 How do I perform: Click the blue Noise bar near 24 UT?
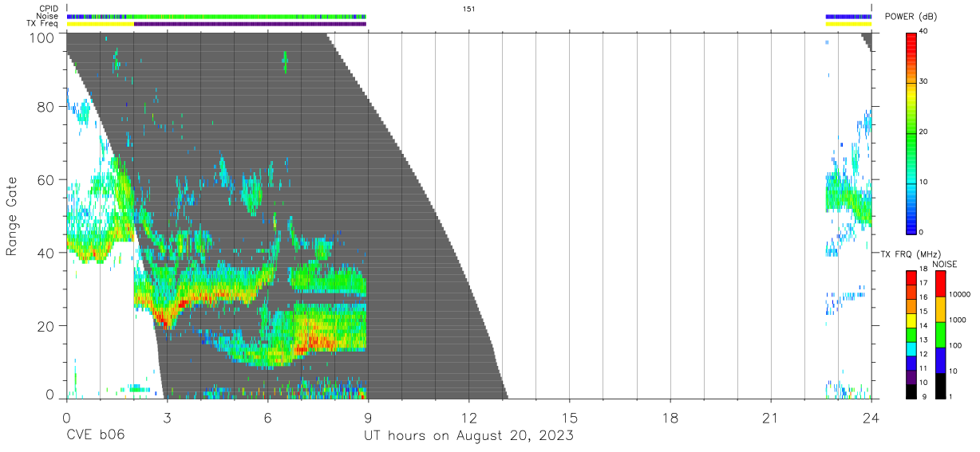coord(848,16)
